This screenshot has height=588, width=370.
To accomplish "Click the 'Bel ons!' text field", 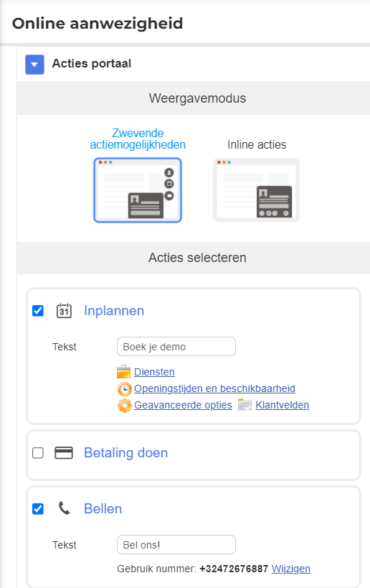I will click(176, 544).
